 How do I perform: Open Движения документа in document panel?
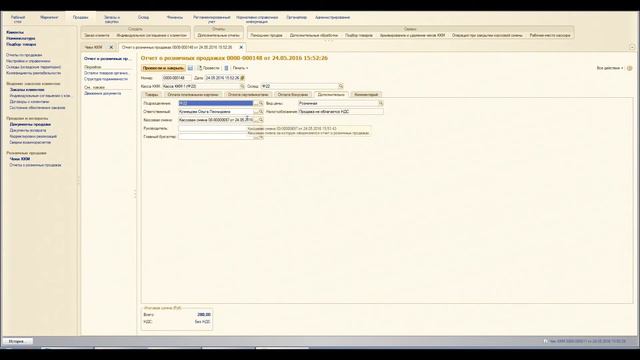point(102,93)
